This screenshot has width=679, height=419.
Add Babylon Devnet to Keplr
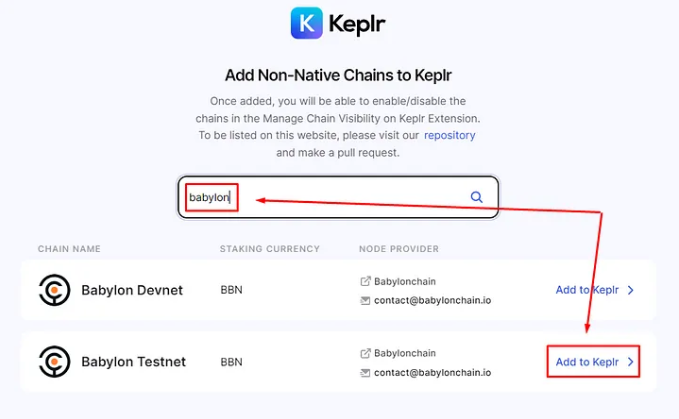pos(595,290)
